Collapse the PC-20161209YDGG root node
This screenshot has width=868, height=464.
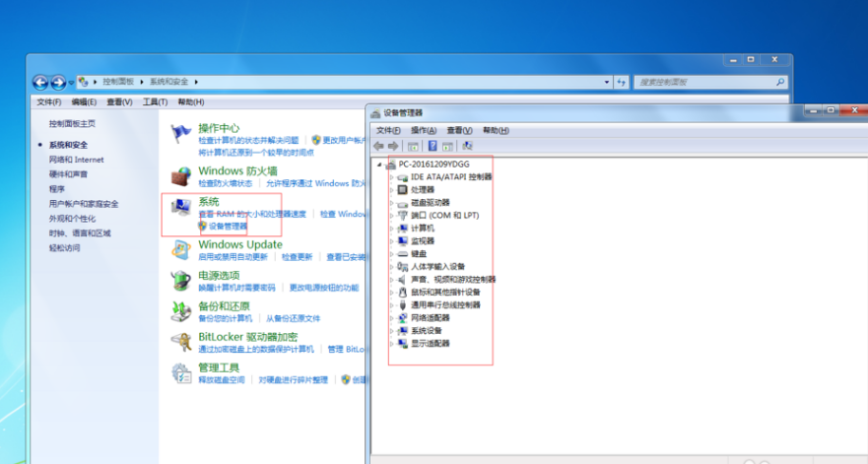381,164
